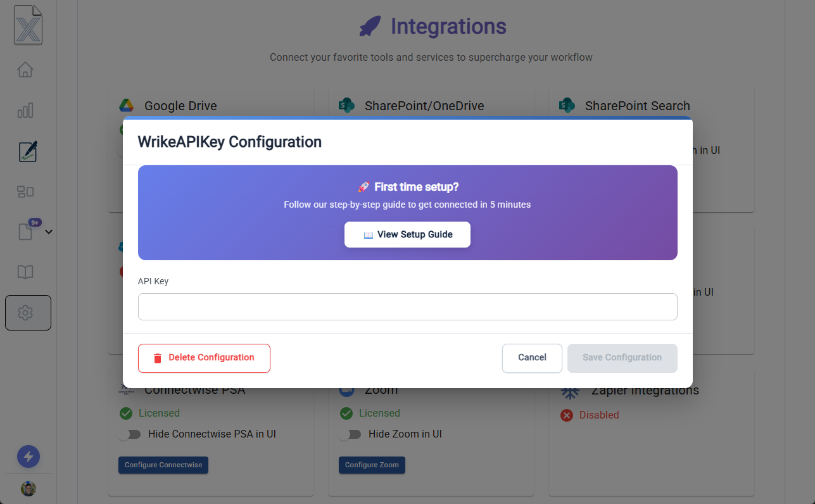
Task: Click the lightning bolt quick action button
Action: [x=28, y=457]
